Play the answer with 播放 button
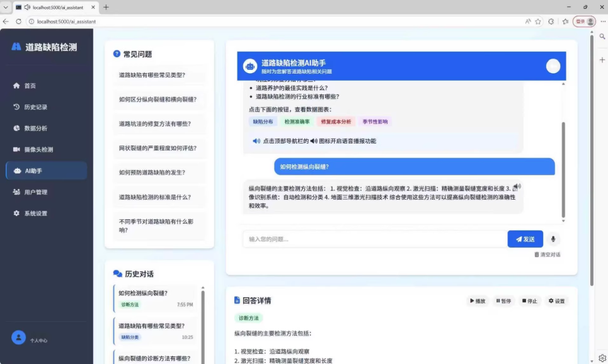The image size is (608, 364). click(478, 300)
